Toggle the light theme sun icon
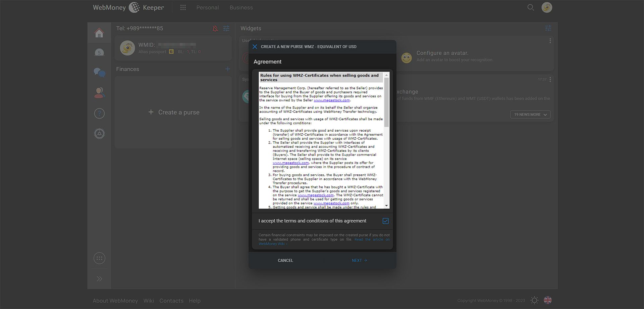 coord(534,300)
